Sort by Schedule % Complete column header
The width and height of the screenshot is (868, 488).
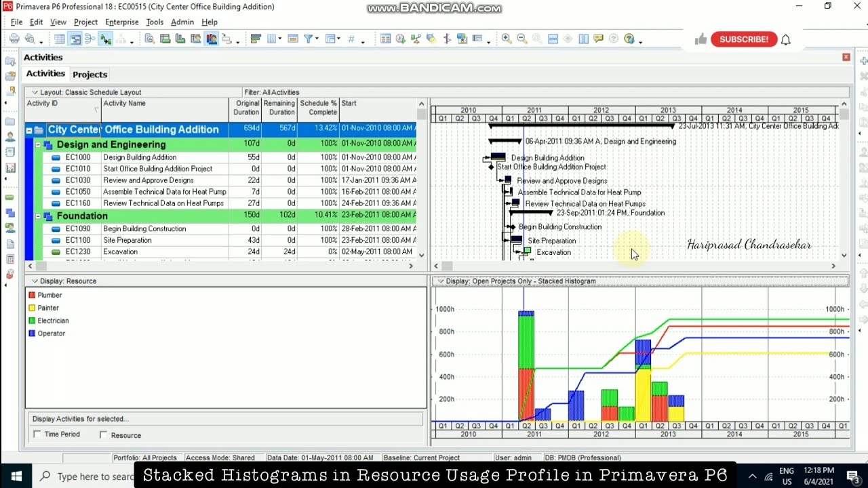coord(318,110)
